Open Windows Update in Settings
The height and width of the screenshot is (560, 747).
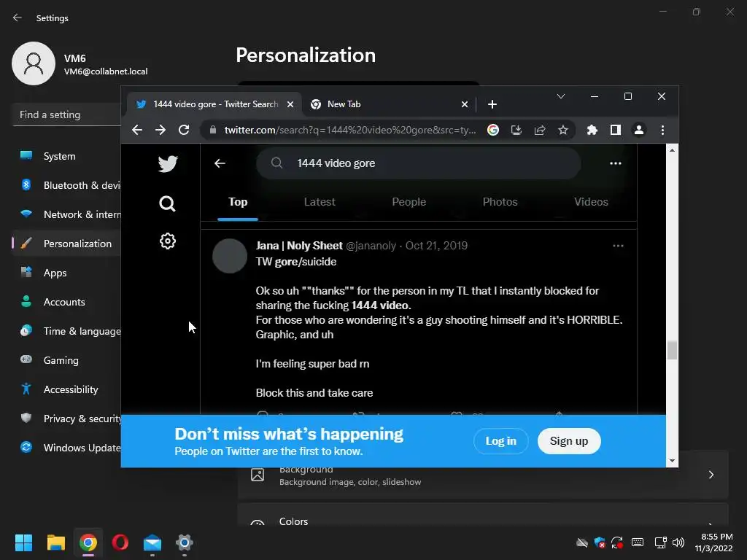(x=66, y=448)
